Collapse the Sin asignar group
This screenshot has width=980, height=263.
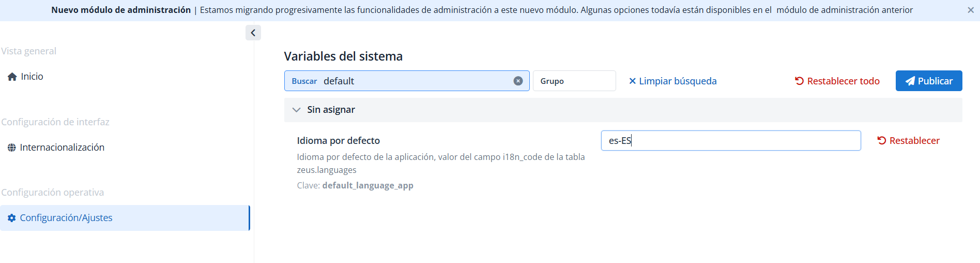click(x=296, y=110)
